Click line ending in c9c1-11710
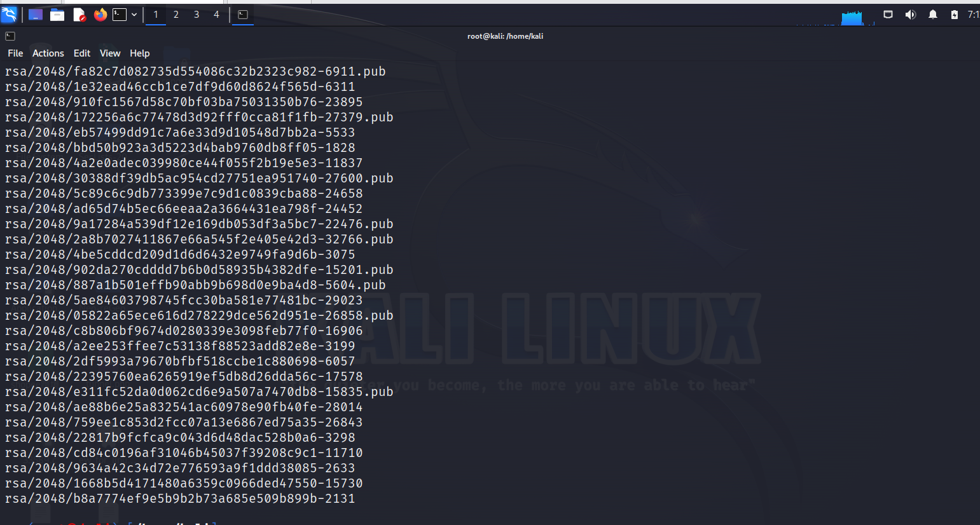Viewport: 980px width, 525px height. pos(184,453)
